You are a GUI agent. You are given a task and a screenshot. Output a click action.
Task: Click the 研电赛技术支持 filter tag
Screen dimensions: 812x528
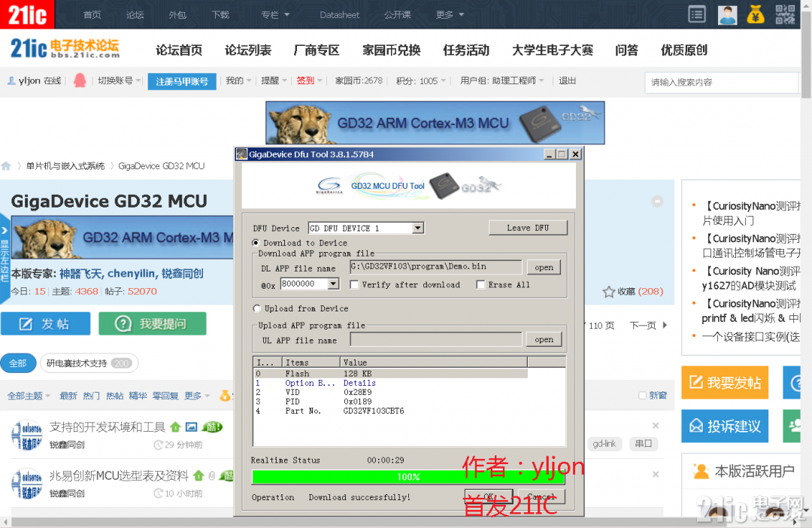[x=89, y=363]
